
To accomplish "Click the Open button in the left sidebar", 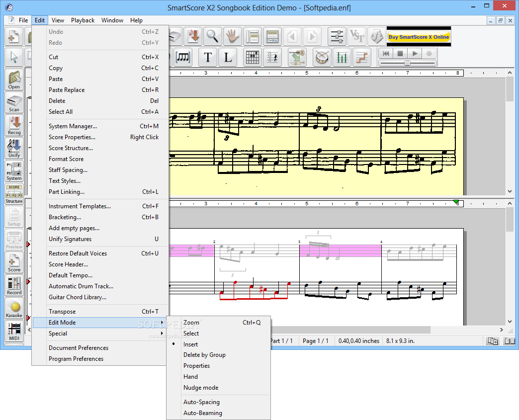I will point(14,80).
